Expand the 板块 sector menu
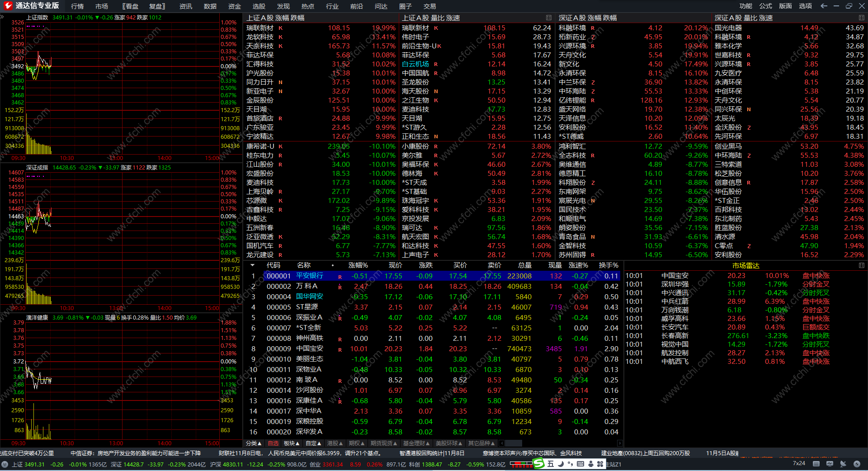The height and width of the screenshot is (471, 868). (292, 443)
